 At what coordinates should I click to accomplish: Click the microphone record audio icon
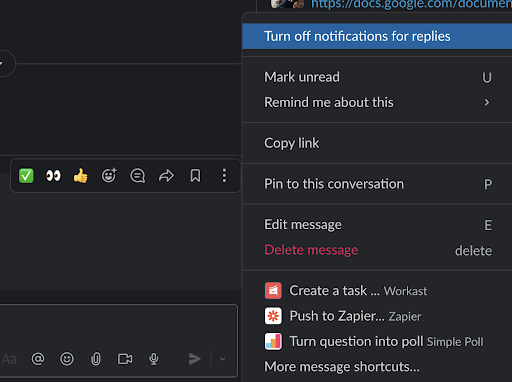coord(154,359)
